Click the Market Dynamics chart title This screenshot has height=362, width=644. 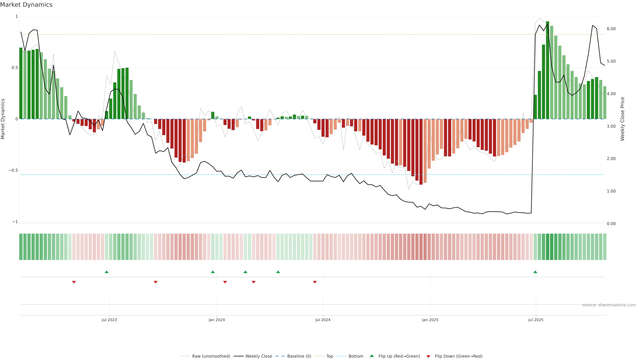coord(26,5)
